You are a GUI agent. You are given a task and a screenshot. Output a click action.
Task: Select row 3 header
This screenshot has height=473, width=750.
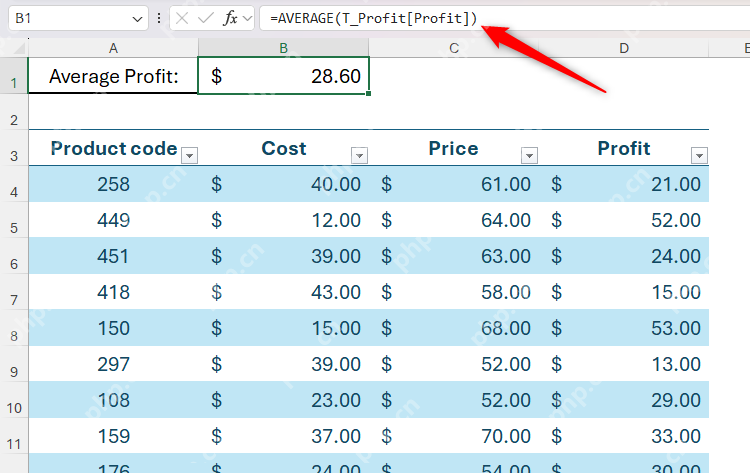pos(14,148)
